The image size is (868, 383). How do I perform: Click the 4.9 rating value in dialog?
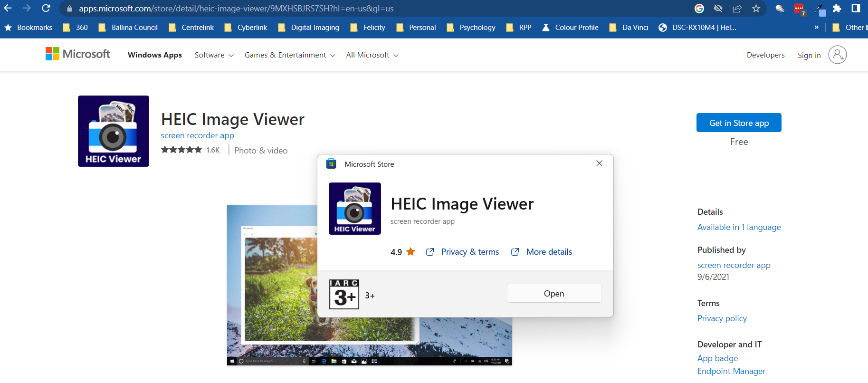coord(396,252)
